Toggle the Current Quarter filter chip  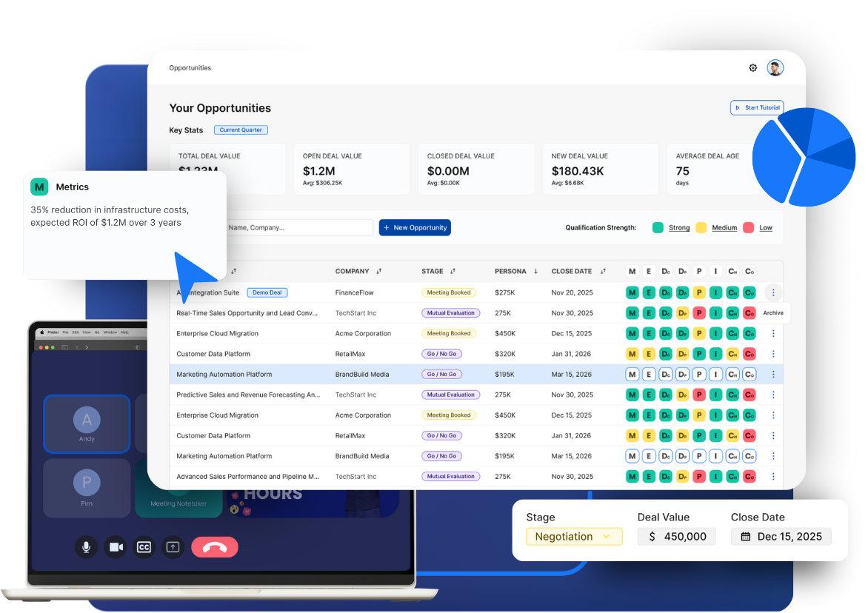[x=241, y=130]
